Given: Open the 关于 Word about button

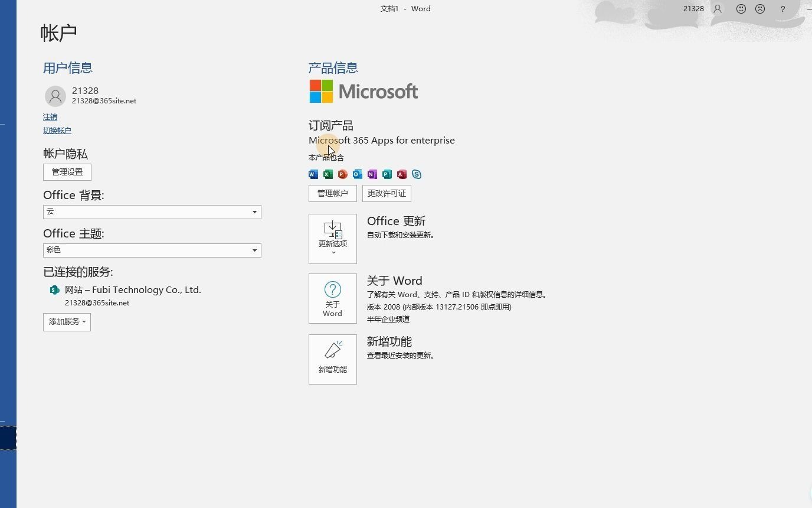Looking at the screenshot, I should click(x=333, y=298).
